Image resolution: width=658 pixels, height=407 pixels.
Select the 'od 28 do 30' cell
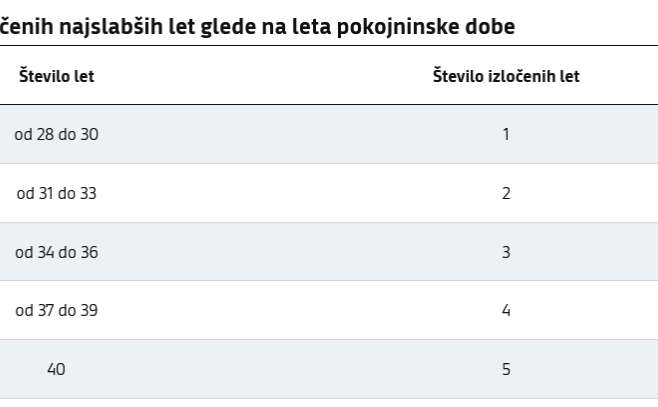[57, 135]
